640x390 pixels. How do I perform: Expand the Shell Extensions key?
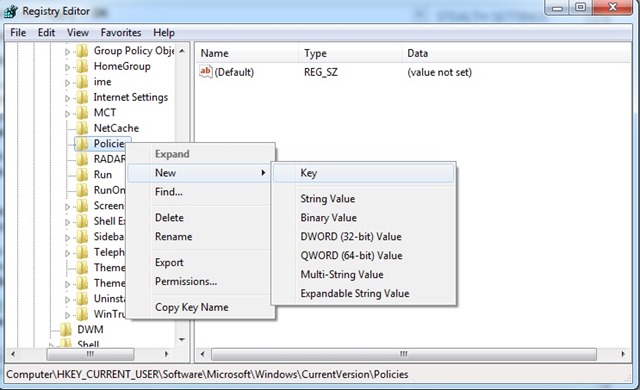tap(67, 222)
